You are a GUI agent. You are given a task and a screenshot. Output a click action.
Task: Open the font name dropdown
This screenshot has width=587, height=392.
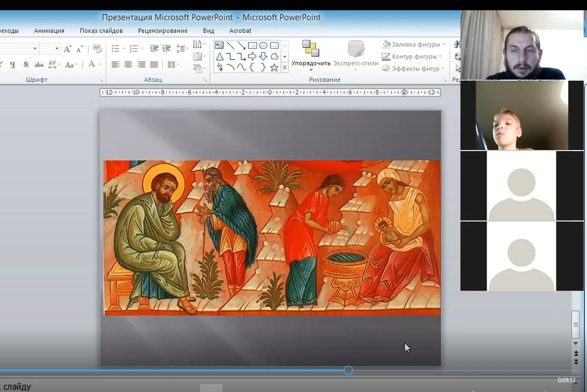click(35, 49)
